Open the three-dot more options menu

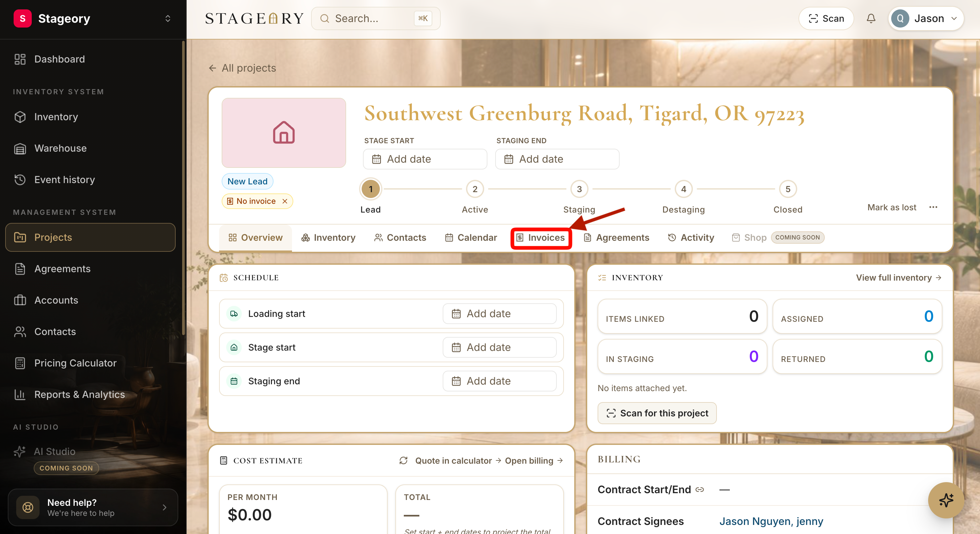[x=933, y=207]
